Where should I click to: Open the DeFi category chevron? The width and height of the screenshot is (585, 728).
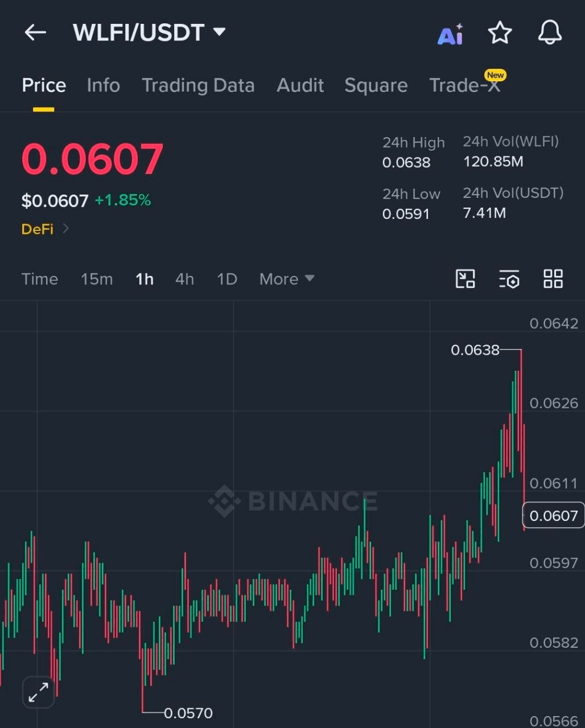(x=65, y=229)
